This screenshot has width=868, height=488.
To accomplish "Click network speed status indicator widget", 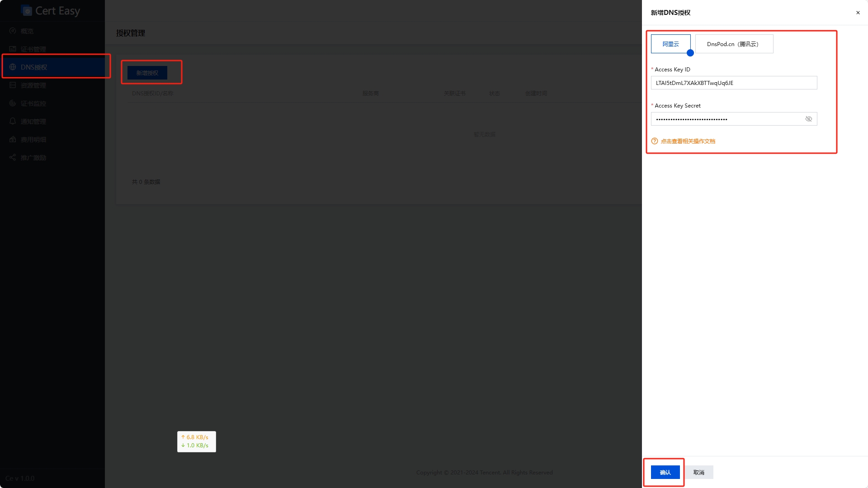I will tap(196, 441).
